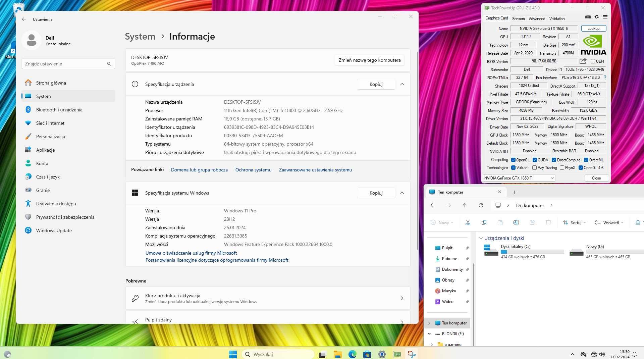The height and width of the screenshot is (359, 644).
Task: Open the Windows Start menu
Action: (233, 354)
